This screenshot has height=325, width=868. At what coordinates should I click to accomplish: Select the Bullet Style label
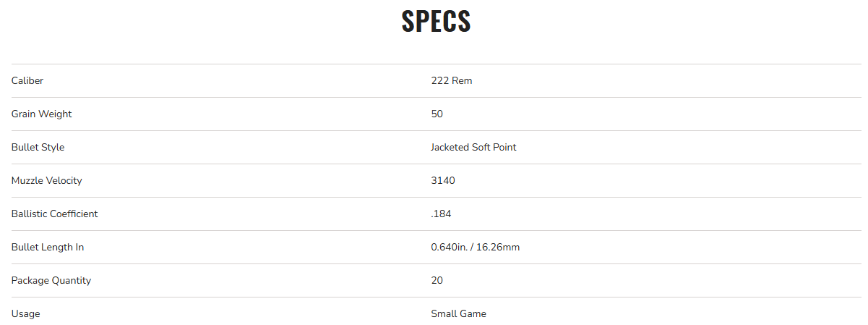pos(38,147)
